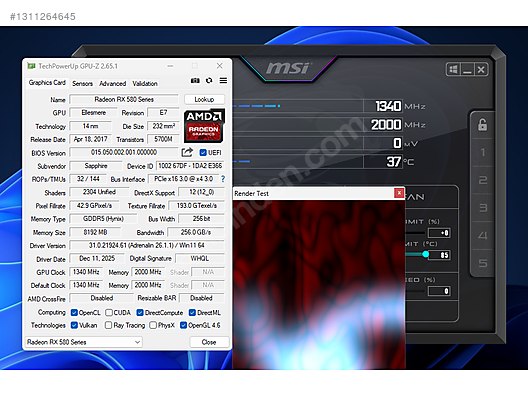Toggle the DirectCompute checkbox
This screenshot has width=528, height=396.
(140, 312)
